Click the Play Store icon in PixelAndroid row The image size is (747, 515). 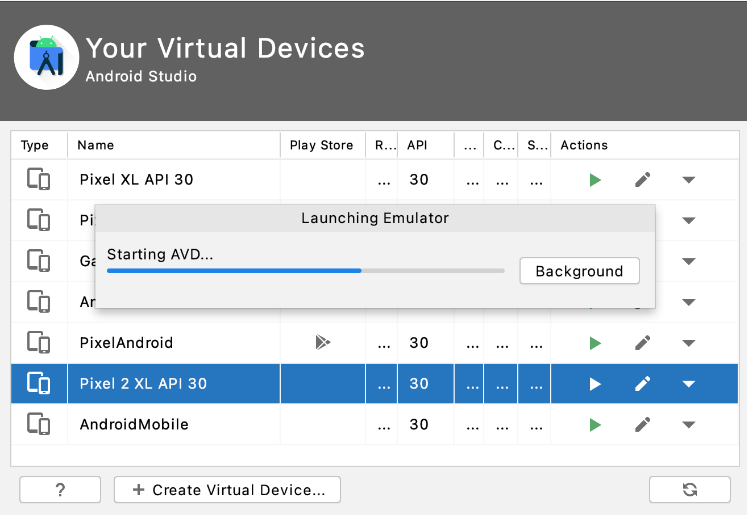323,342
